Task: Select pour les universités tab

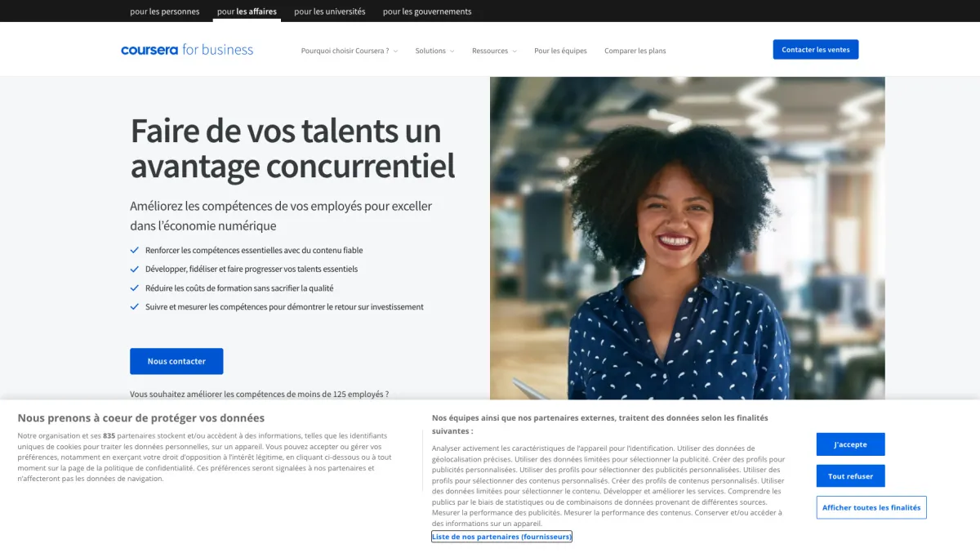Action: [x=330, y=11]
